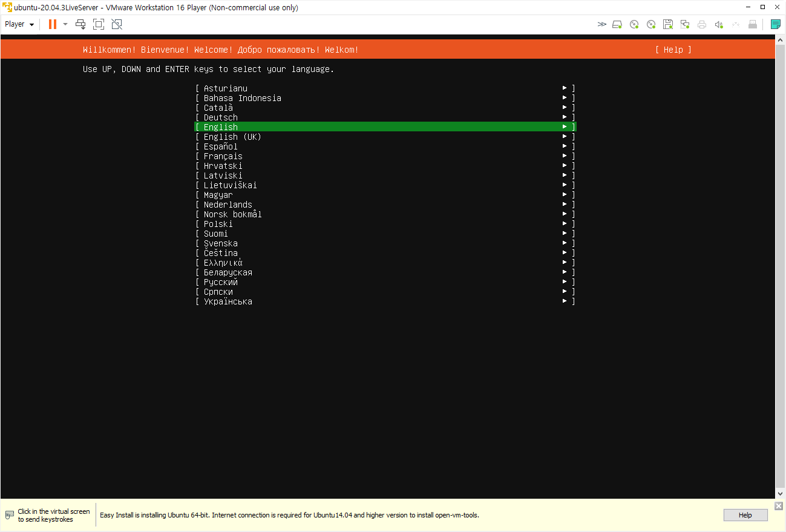Image resolution: width=786 pixels, height=532 pixels.
Task: Select Asturianu language
Action: point(385,88)
